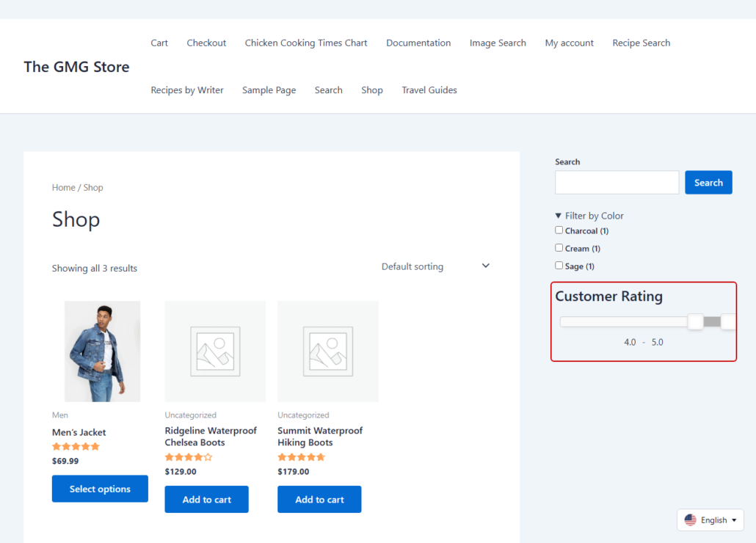Viewport: 756px width, 543px height.
Task: Open Recipes by Writer menu item
Action: (187, 90)
